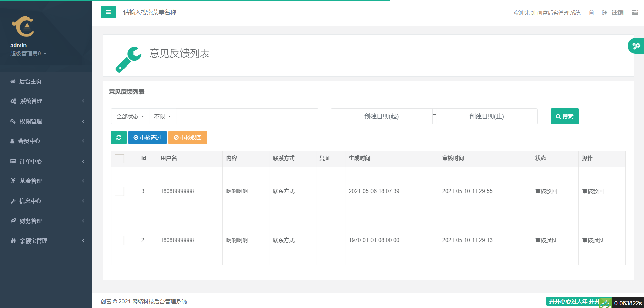
Task: Click the 创建日期(起) start date field
Action: coord(381,117)
